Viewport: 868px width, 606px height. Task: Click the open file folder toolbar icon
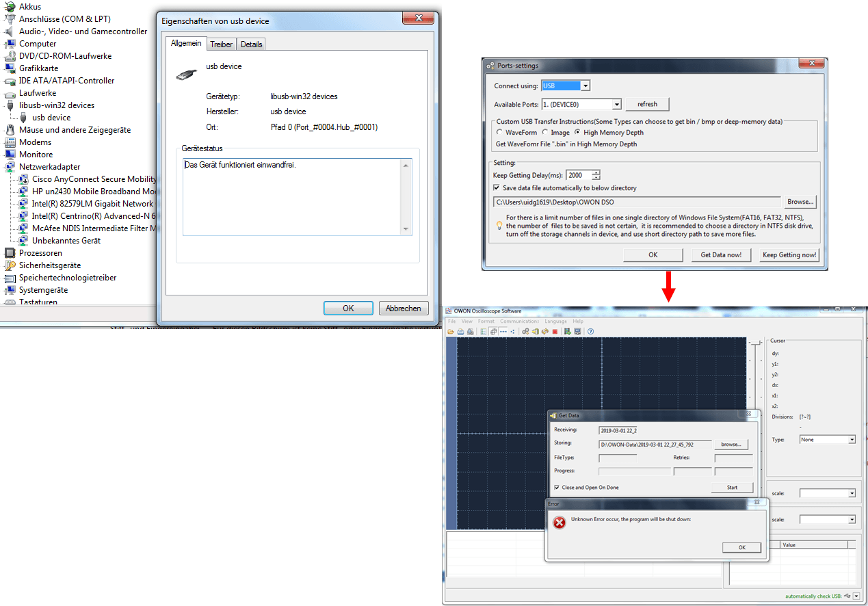(451, 332)
